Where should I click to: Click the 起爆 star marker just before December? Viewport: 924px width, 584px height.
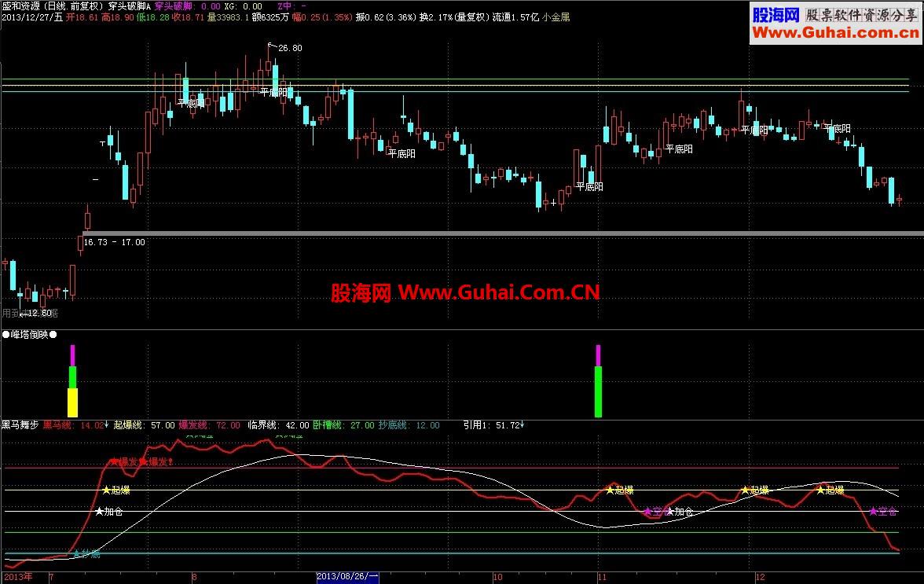755,490
